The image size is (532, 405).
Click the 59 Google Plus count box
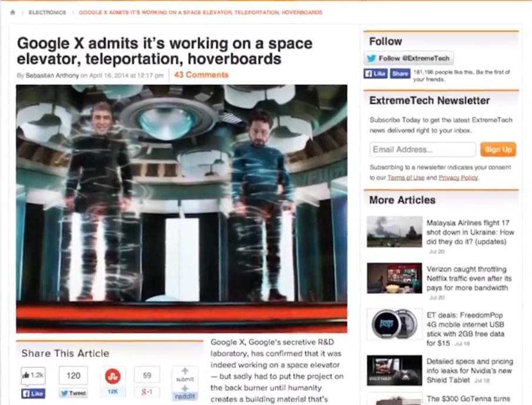(147, 376)
